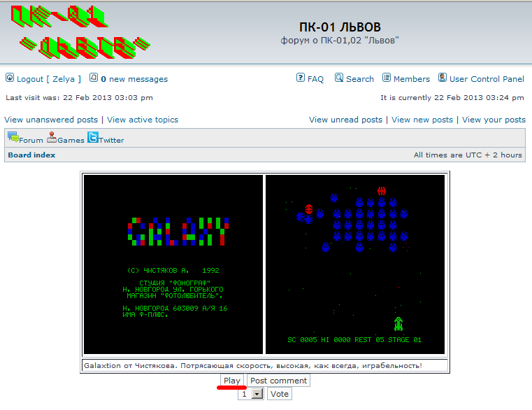This screenshot has height=410, width=532.
Task: Click the Forum speech bubbles icon
Action: [13, 137]
